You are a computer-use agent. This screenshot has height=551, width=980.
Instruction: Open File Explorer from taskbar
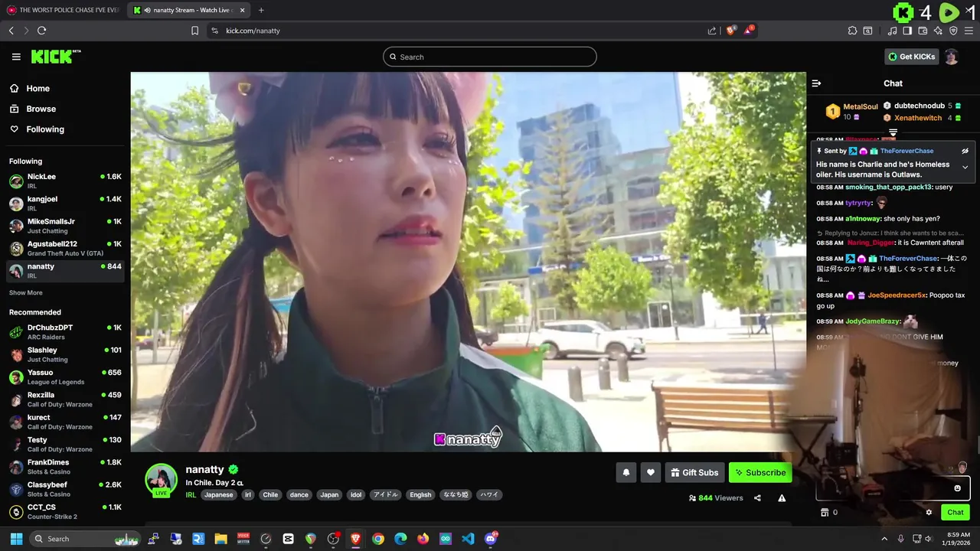pyautogui.click(x=221, y=539)
